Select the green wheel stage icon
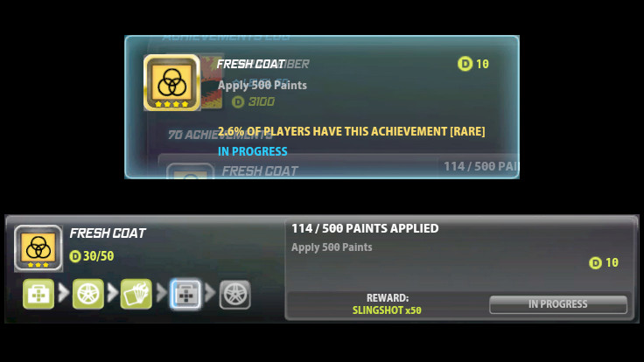This screenshot has width=644, height=362. [87, 294]
